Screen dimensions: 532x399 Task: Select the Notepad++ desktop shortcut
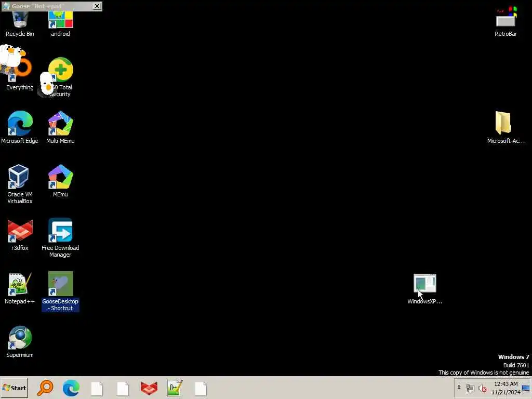(20, 288)
